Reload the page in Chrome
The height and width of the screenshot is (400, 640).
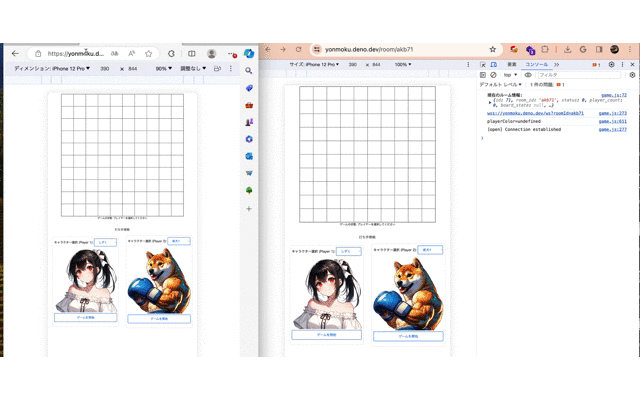coord(298,49)
